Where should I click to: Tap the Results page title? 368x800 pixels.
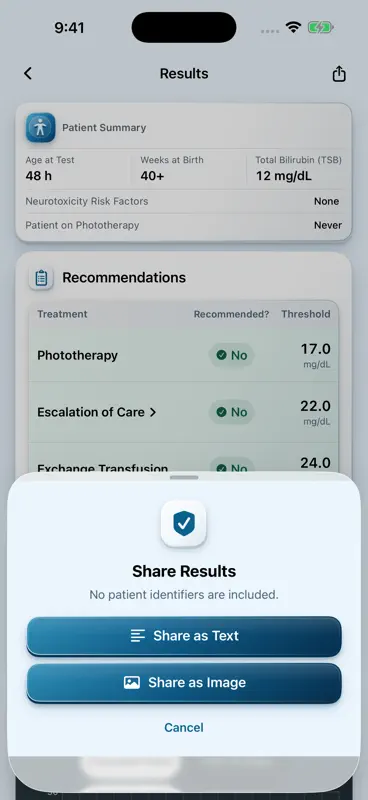coord(184,73)
